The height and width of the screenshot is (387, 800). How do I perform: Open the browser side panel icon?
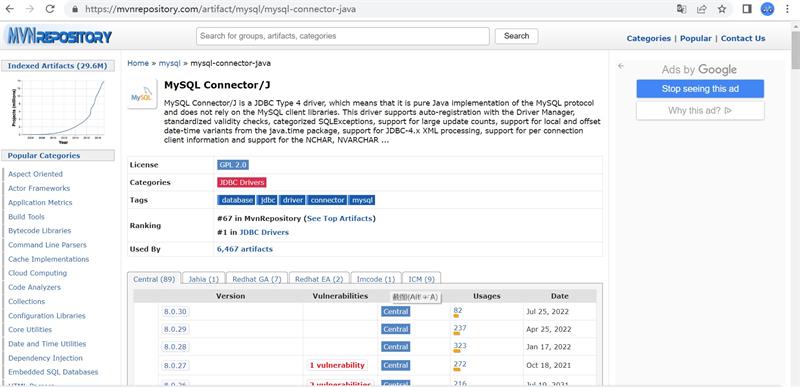(x=747, y=9)
